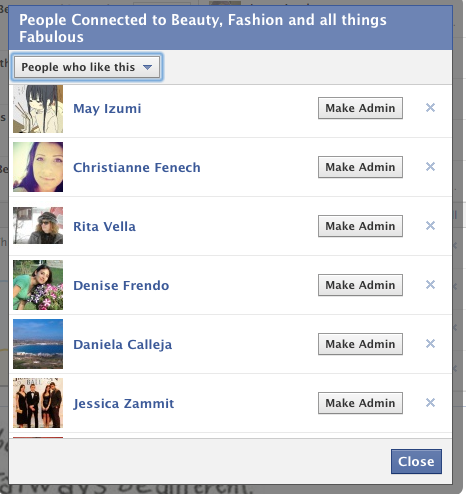Open Denise Frendo's profile name link
The image size is (466, 494).
click(121, 285)
